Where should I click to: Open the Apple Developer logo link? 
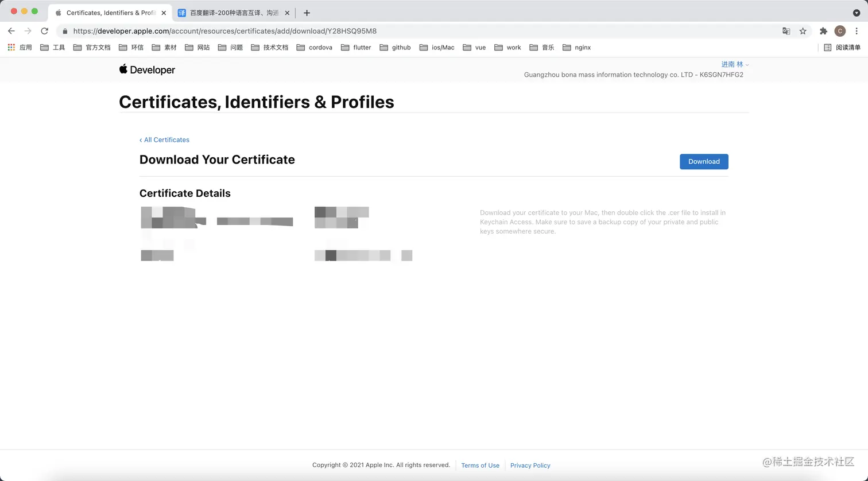147,69
